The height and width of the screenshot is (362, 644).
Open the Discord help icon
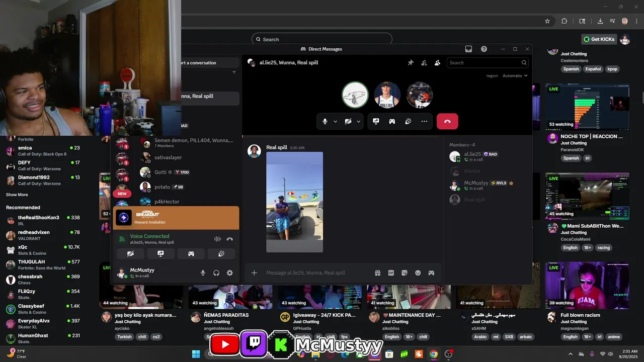click(x=484, y=49)
